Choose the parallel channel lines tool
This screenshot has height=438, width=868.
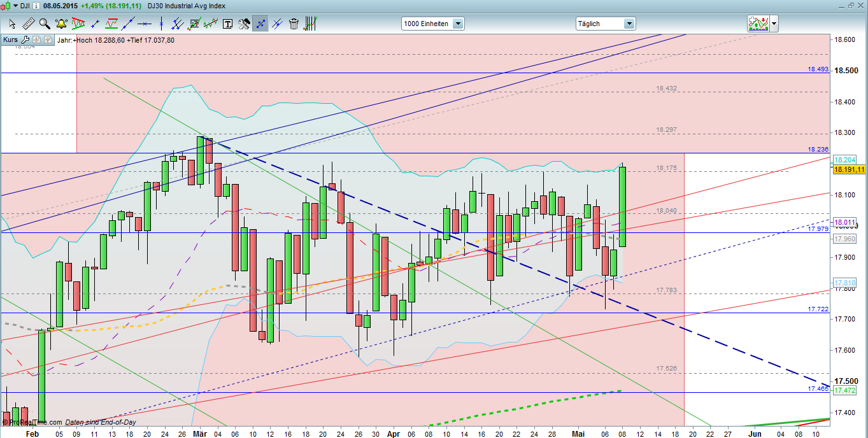[x=178, y=24]
